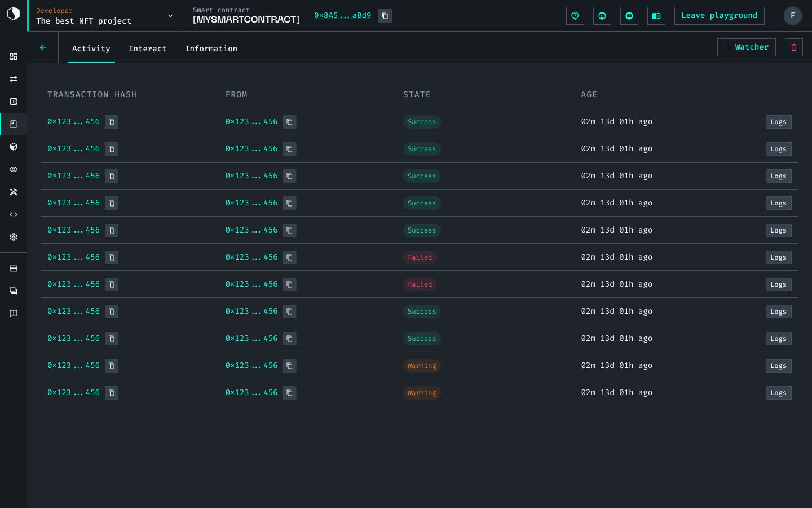Open the code brackets icon in sidebar

[14, 214]
